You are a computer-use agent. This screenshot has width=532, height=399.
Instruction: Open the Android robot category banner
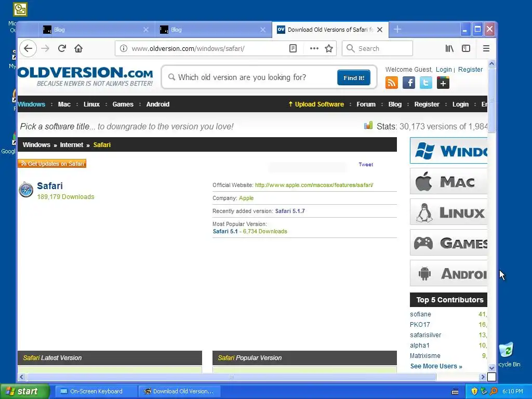448,273
